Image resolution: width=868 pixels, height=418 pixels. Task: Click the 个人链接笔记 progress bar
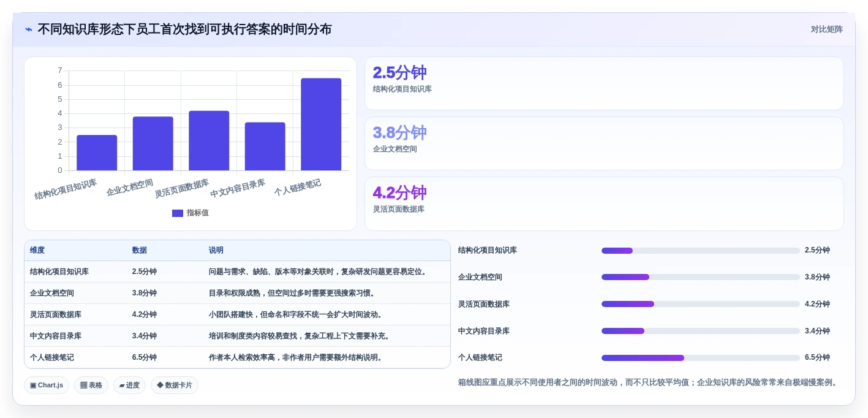701,358
